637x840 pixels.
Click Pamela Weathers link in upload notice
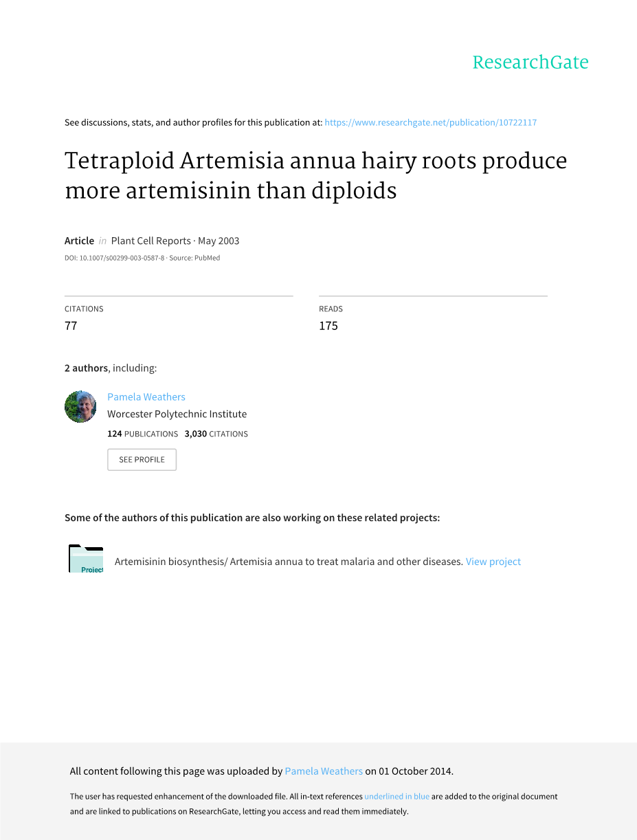pos(324,771)
